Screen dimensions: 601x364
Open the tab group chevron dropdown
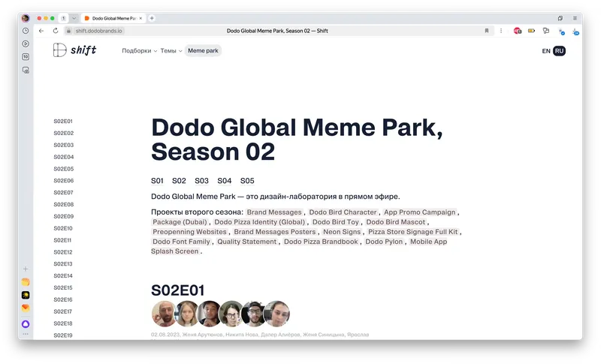(74, 18)
